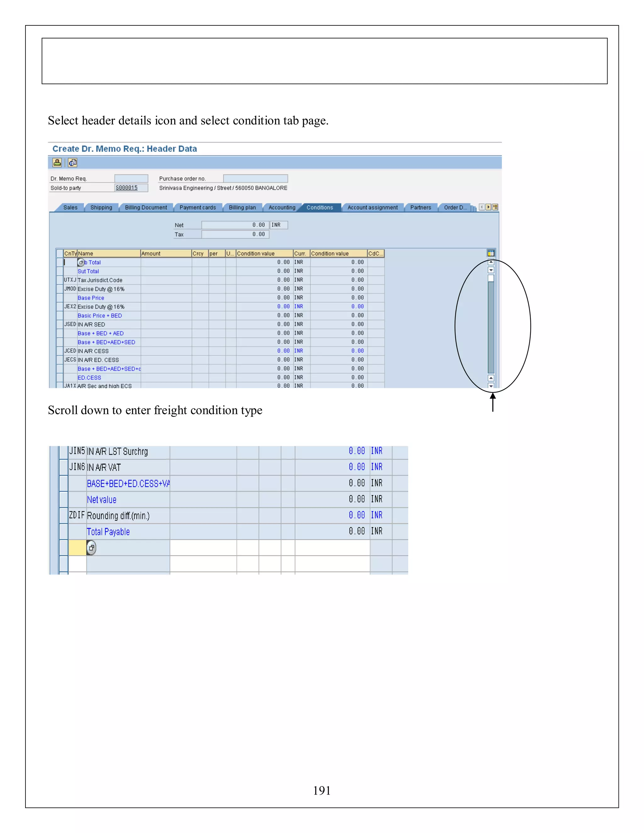Screen dimensions: 644x833
Task: Click the Total Payable link
Action: point(108,532)
